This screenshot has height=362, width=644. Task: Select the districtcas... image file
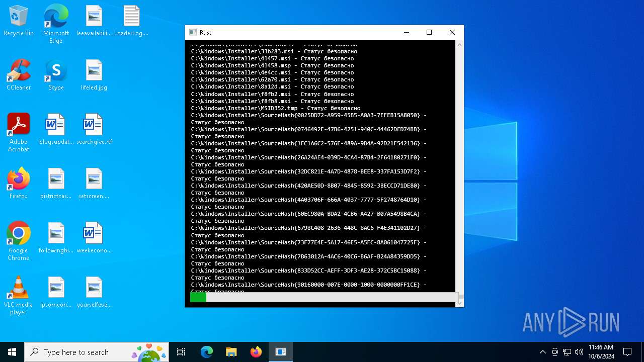click(x=56, y=184)
